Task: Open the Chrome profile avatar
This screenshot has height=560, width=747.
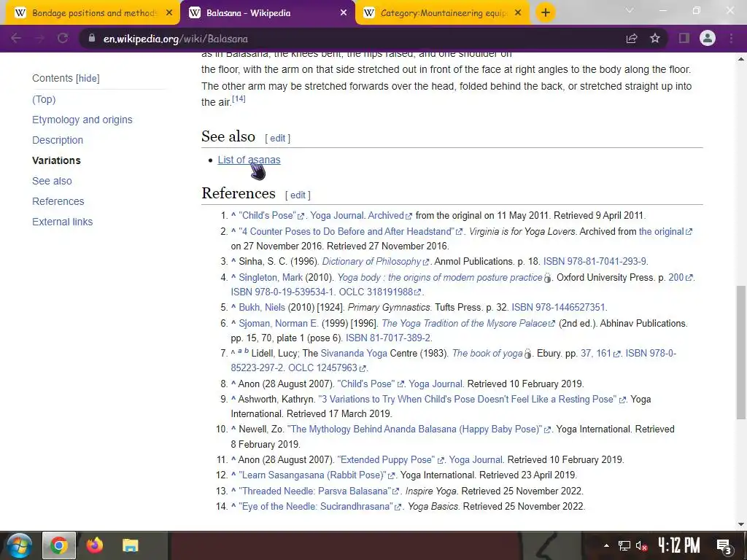Action: 708,38
